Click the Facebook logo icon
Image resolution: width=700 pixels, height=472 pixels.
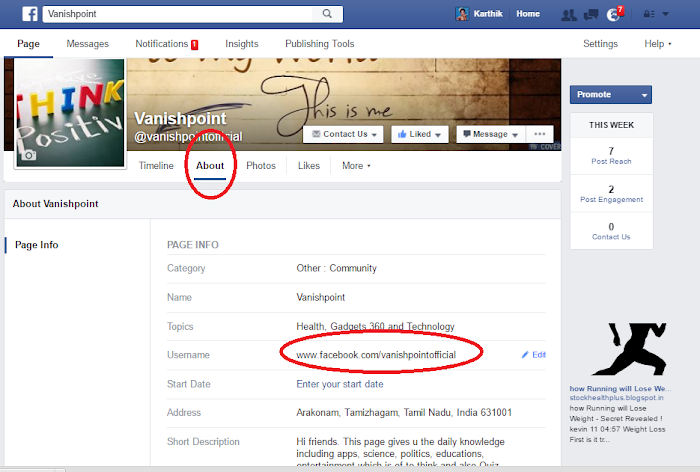click(x=30, y=14)
